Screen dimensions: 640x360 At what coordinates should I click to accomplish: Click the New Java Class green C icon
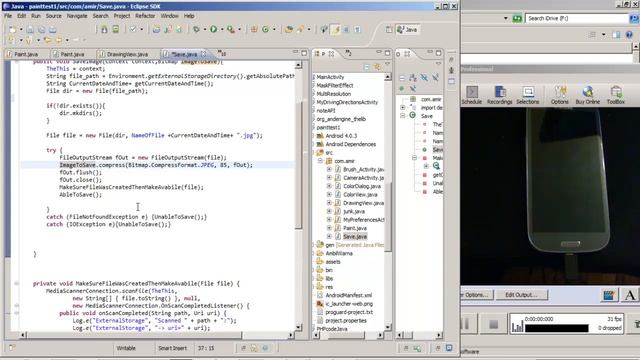pos(265,29)
